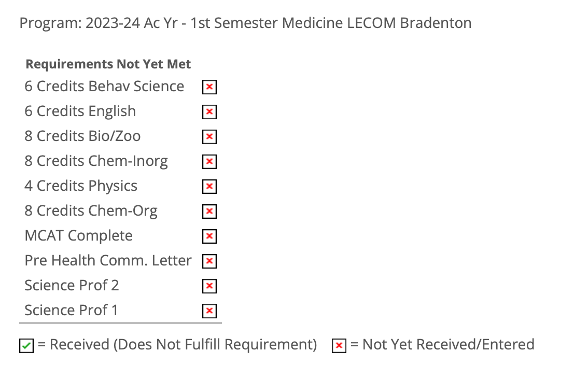588x365 pixels.
Task: Select the MCAT Complete status icon
Action: coord(209,236)
